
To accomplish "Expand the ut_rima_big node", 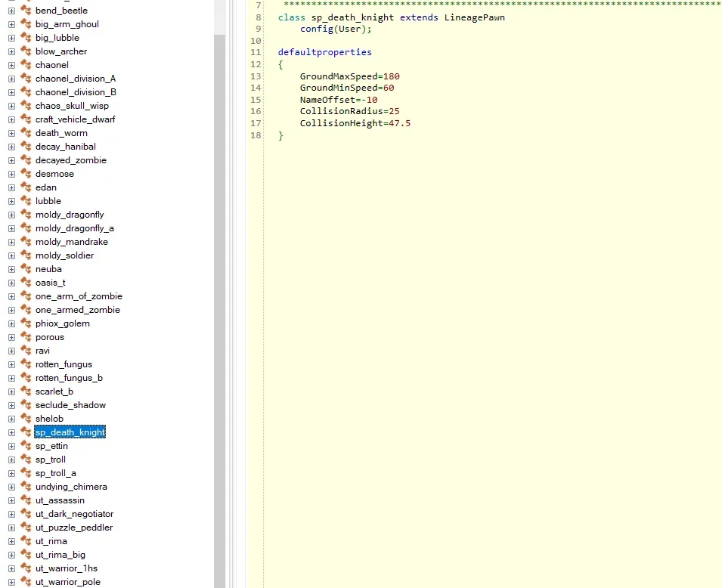I will click(11, 555).
